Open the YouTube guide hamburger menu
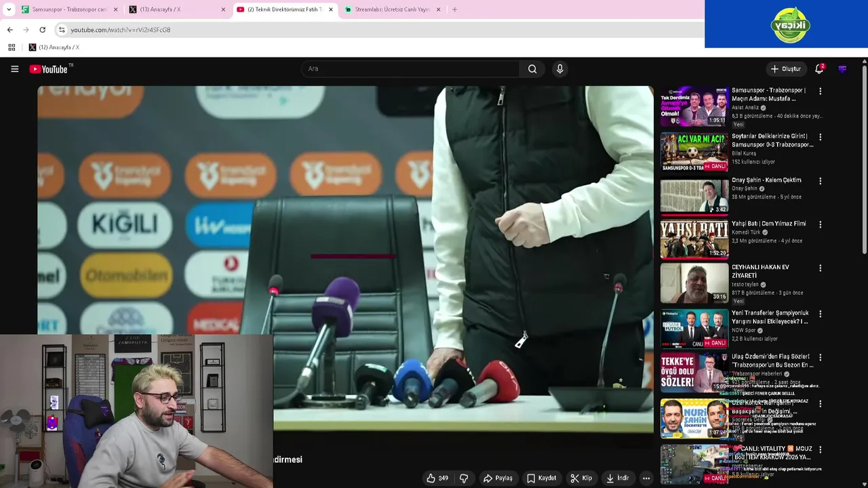This screenshot has height=488, width=868. [x=14, y=68]
